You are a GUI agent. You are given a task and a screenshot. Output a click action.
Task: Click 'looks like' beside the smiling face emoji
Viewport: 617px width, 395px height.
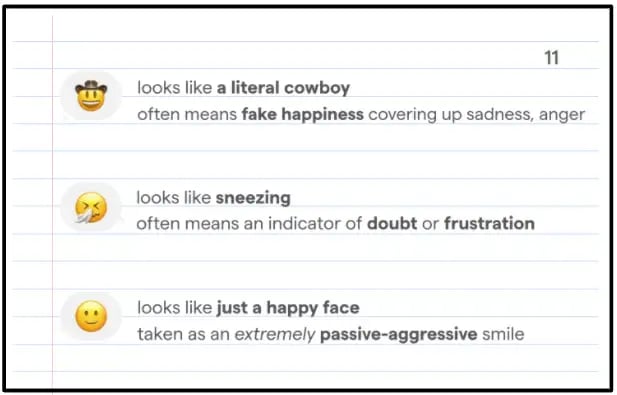point(175,308)
